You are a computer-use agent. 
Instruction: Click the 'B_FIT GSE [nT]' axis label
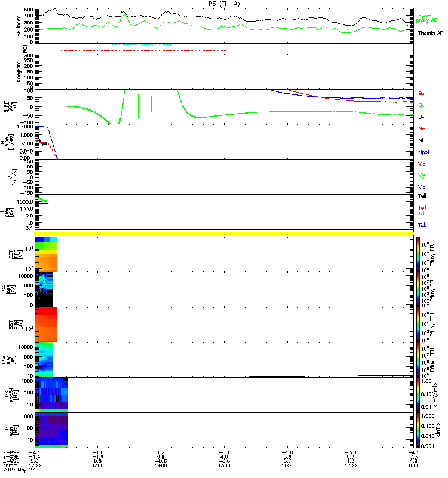10,107
